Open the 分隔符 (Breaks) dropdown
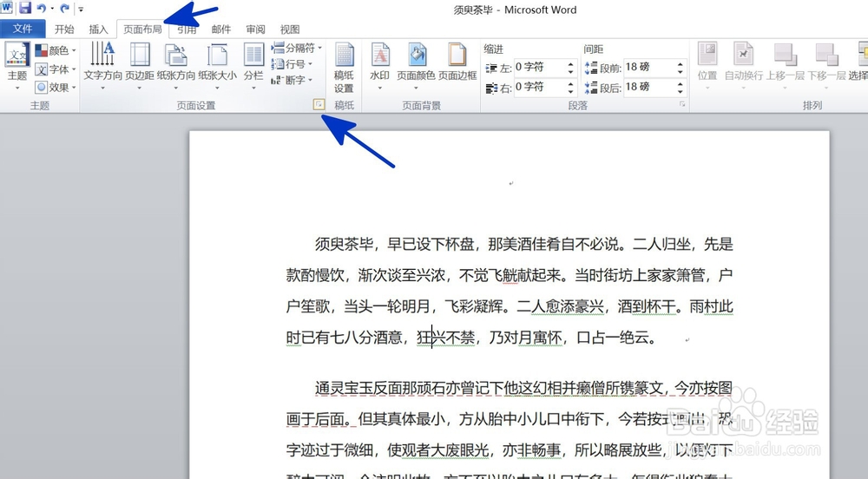 point(296,48)
